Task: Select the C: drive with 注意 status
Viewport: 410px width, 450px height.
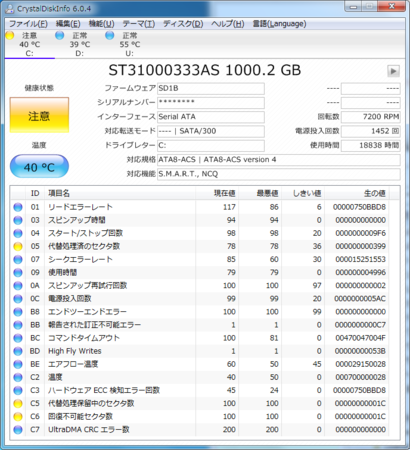Action: point(29,44)
